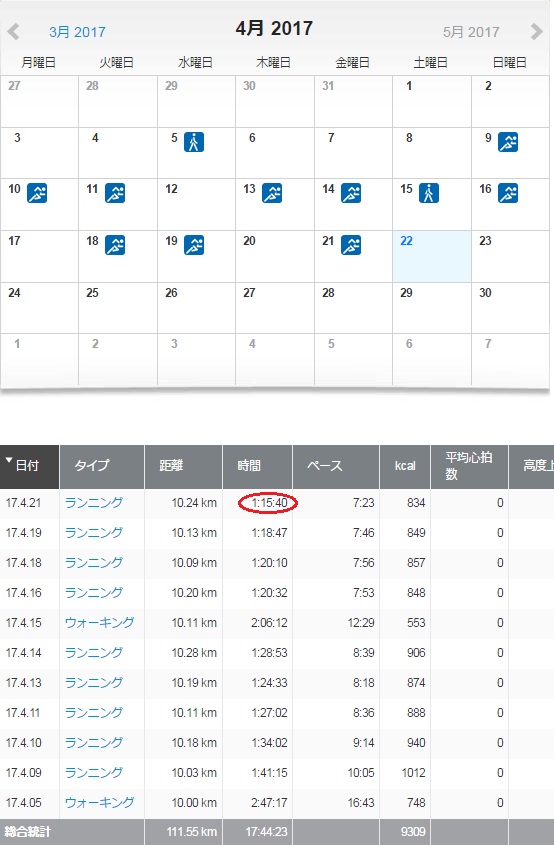
Task: Open the 3月 2017 month link
Action: (77, 32)
